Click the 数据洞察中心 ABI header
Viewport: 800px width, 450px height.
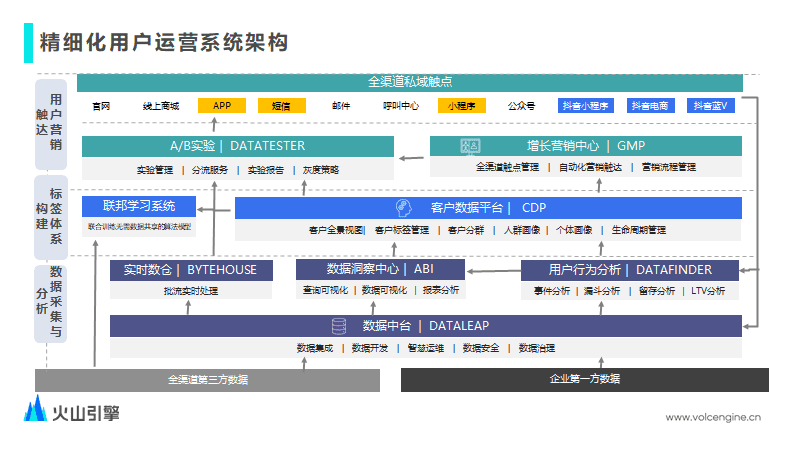click(x=380, y=269)
